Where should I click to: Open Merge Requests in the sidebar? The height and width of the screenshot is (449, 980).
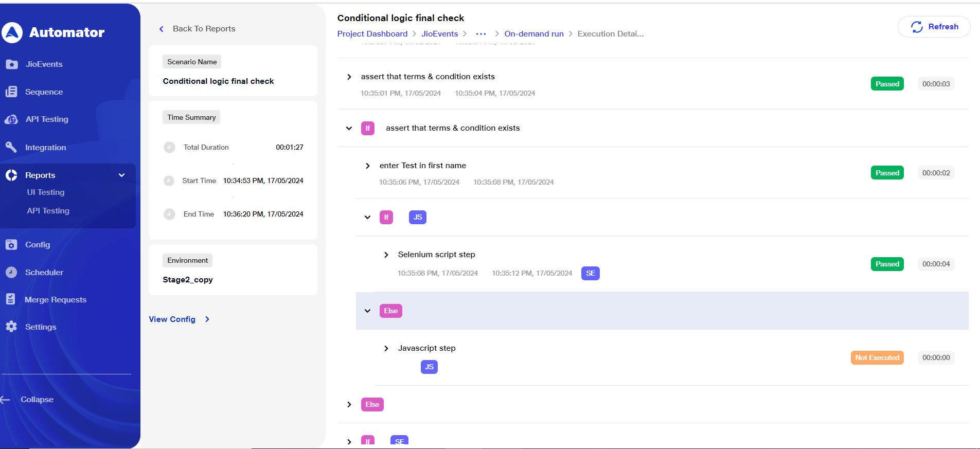tap(56, 300)
